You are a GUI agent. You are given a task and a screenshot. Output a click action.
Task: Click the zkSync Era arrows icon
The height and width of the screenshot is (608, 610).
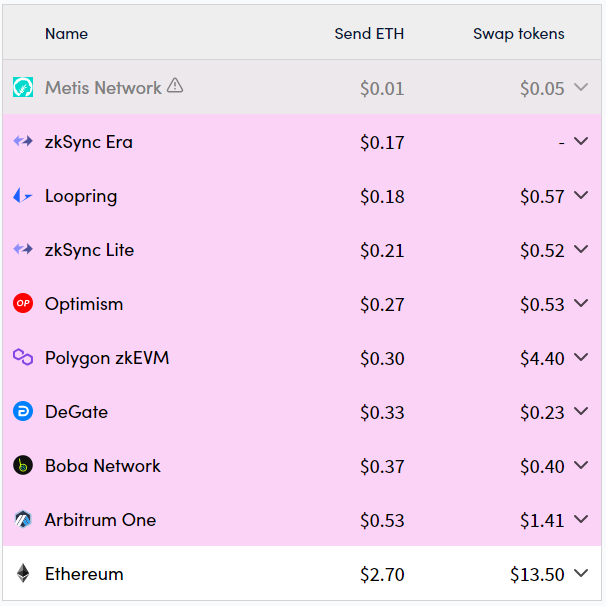pyautogui.click(x=23, y=141)
